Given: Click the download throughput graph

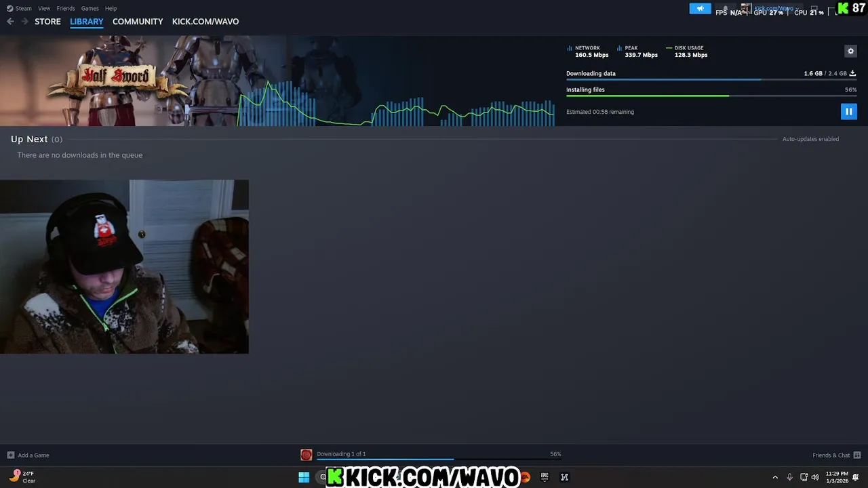Looking at the screenshot, I should (x=396, y=103).
